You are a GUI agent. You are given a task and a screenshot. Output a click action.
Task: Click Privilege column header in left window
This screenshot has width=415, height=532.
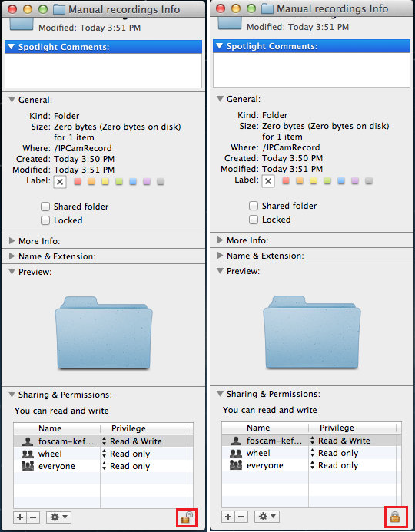[x=144, y=428]
